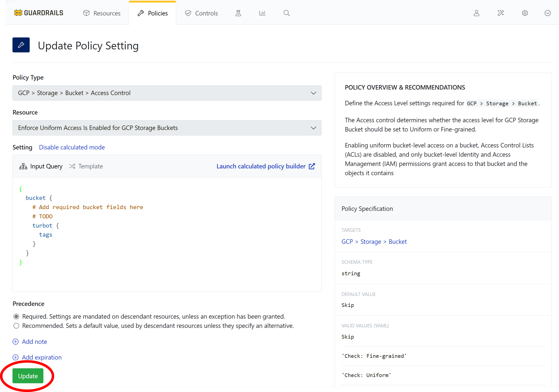Click the magic wand icon in top bar
The width and height of the screenshot is (559, 392).
point(501,13)
